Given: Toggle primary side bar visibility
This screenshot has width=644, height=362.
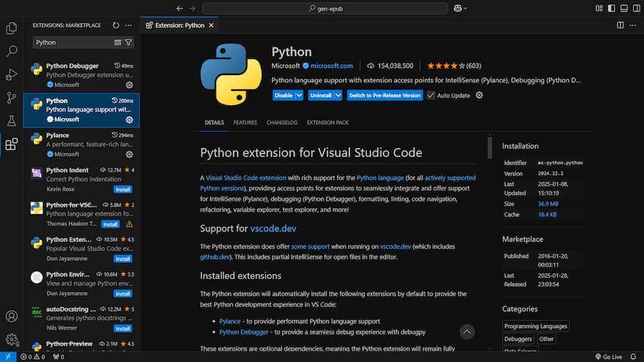Looking at the screenshot, I should [612, 8].
